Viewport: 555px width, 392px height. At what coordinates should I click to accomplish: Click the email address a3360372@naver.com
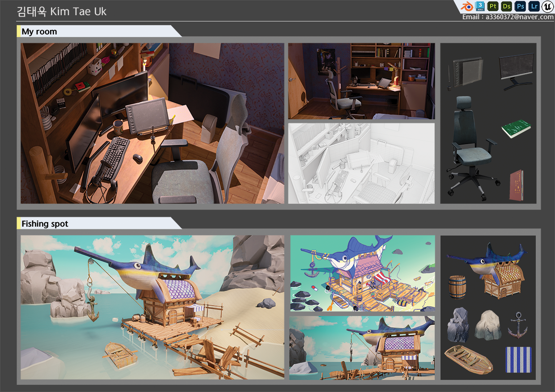520,17
